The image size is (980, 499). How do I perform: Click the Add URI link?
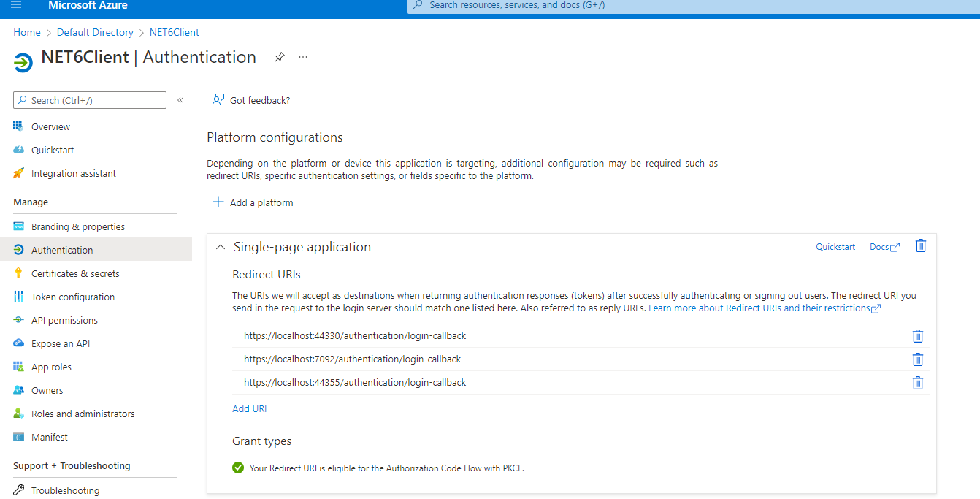pos(249,408)
